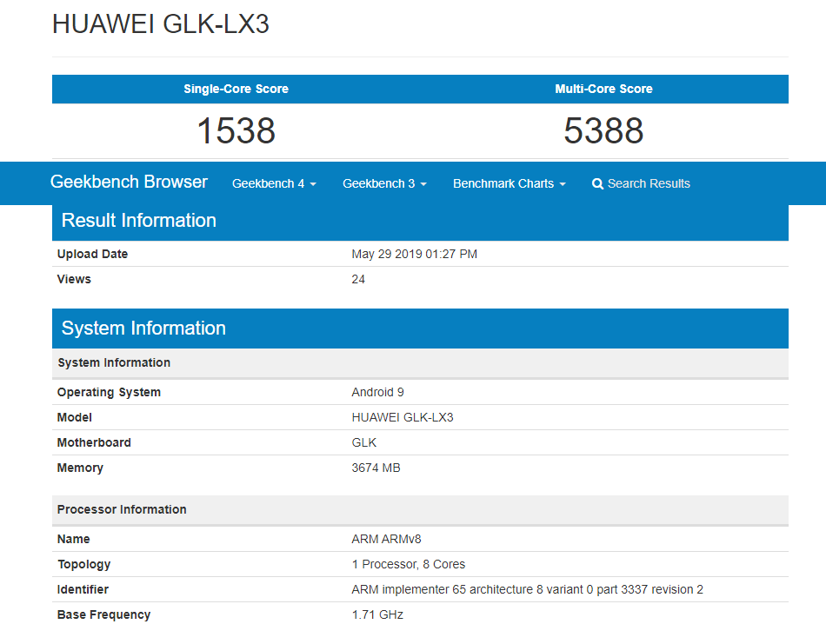This screenshot has height=644, width=826.
Task: Select the HUAWEI GLK-LX3 page title
Action: (161, 24)
